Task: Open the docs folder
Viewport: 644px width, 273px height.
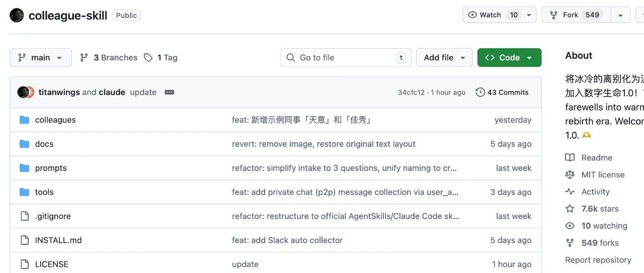Action: [44, 144]
